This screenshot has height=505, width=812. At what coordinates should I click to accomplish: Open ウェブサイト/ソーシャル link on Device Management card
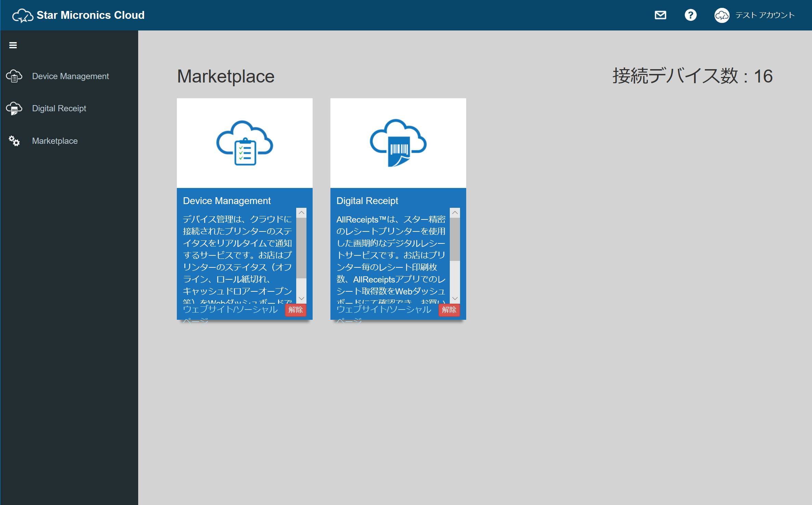point(230,309)
